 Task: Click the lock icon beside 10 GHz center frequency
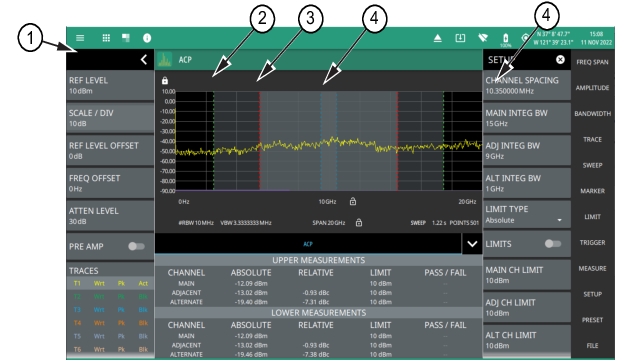[353, 201]
